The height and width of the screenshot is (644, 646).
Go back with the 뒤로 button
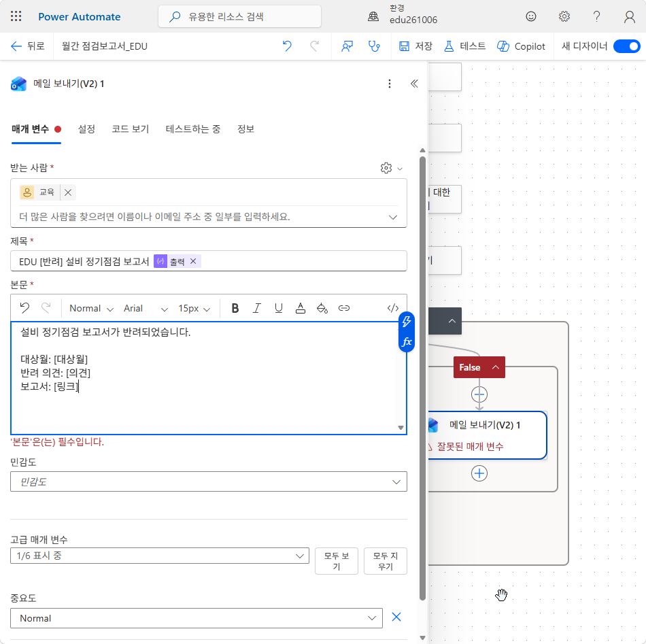(27, 46)
